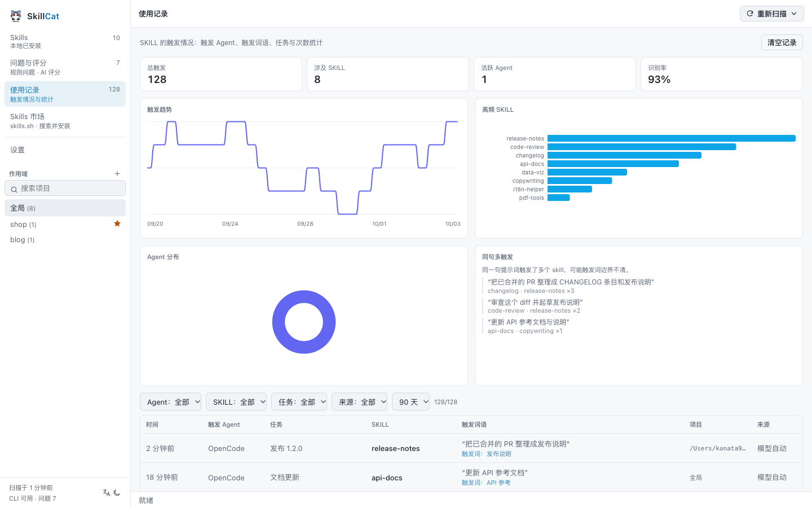Click the rescan refresh icon at top right
Viewport: 812px width, 508px height.
point(750,14)
